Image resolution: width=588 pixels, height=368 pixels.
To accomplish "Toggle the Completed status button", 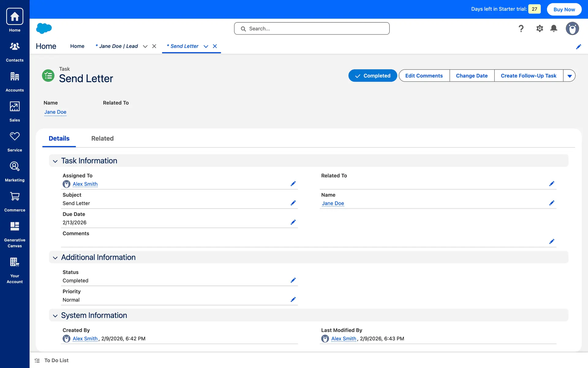I will tap(372, 76).
